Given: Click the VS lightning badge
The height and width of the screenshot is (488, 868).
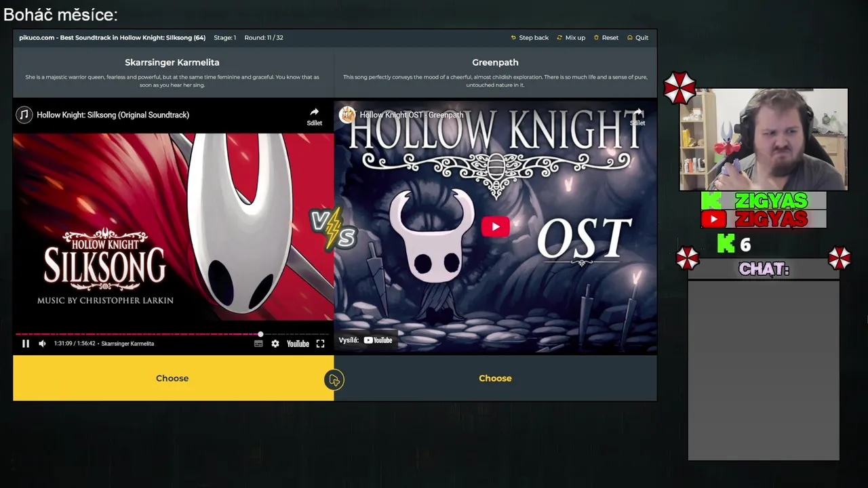Looking at the screenshot, I should click(x=333, y=230).
